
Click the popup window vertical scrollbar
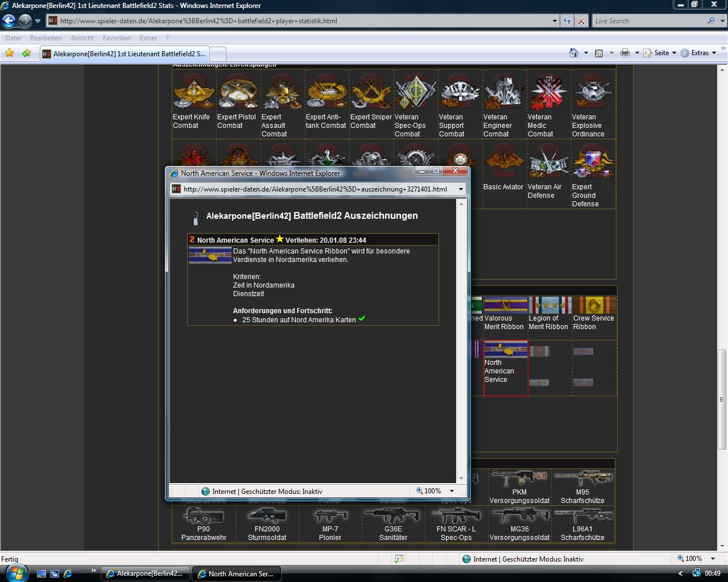tap(461, 341)
